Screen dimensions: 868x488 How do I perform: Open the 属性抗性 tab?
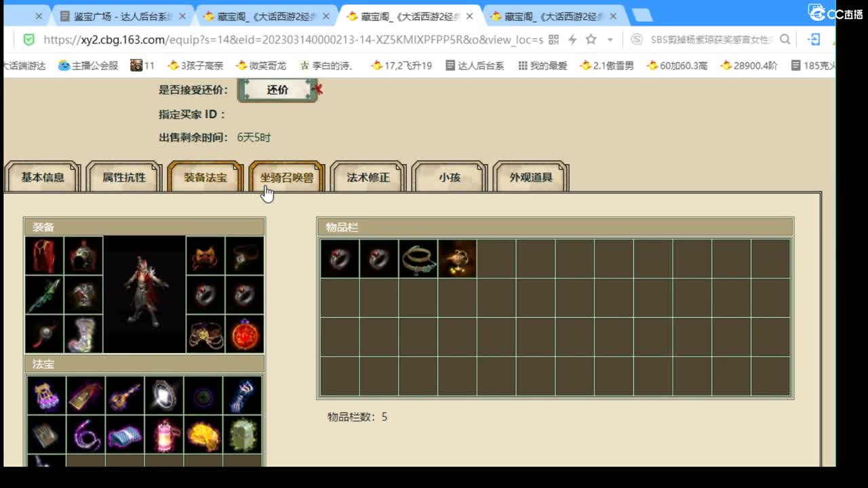tap(124, 177)
